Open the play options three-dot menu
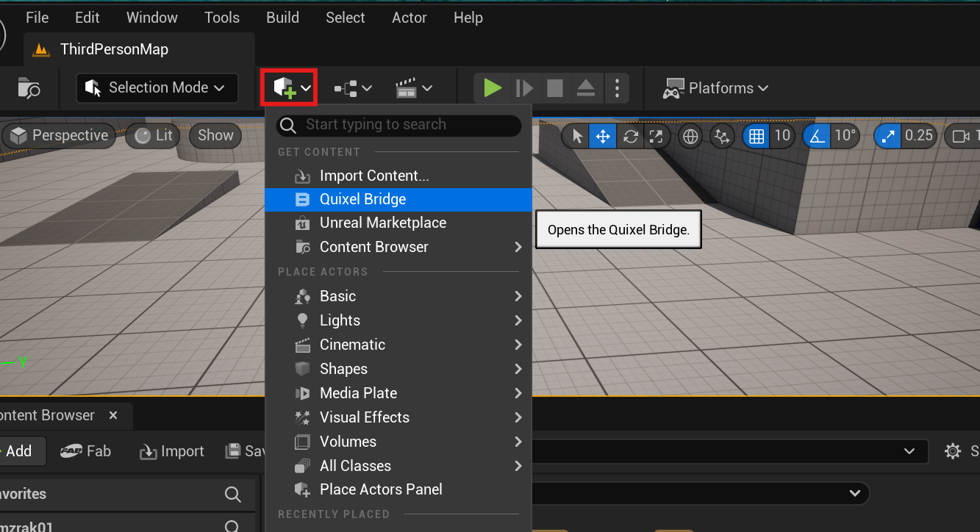Image resolution: width=980 pixels, height=532 pixels. click(617, 88)
